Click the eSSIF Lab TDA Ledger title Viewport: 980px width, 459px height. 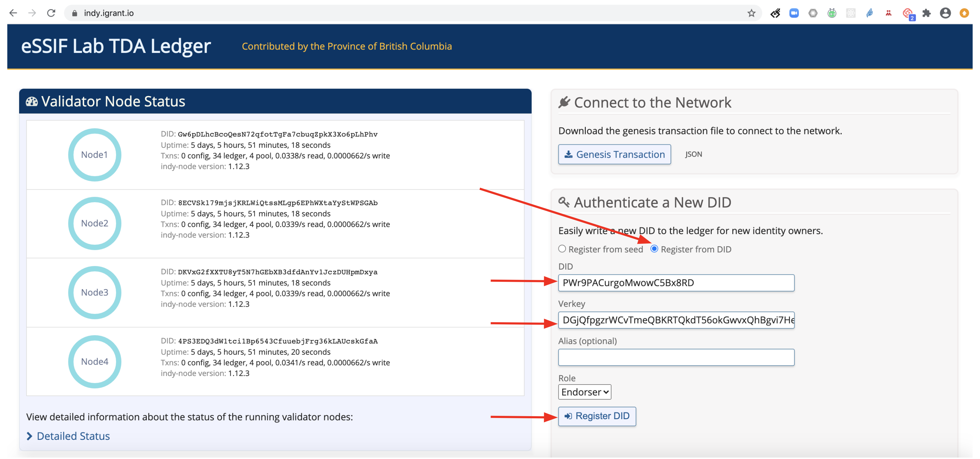[x=116, y=47]
